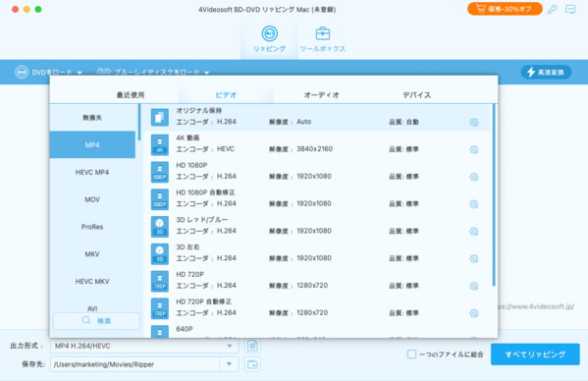
Task: Select the MOV format category
Action: pos(92,199)
